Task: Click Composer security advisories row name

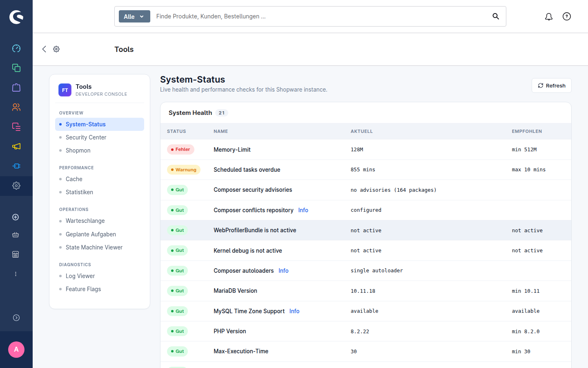Action: pyautogui.click(x=253, y=190)
